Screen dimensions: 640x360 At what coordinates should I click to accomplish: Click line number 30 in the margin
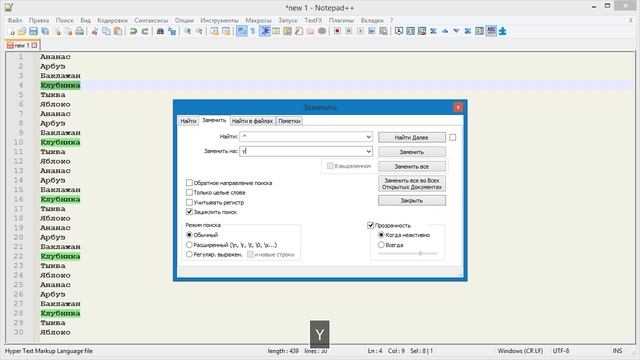coord(19,332)
